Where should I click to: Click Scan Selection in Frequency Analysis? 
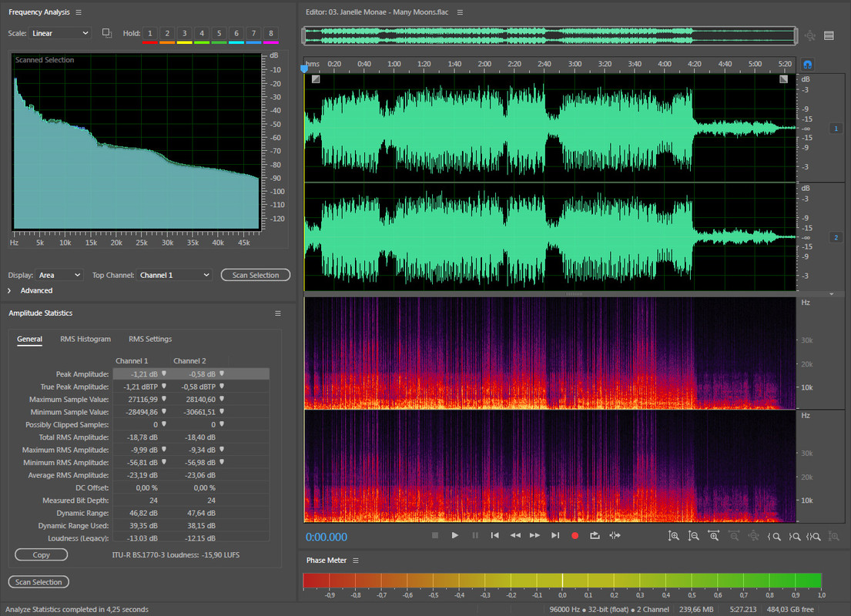(x=256, y=275)
